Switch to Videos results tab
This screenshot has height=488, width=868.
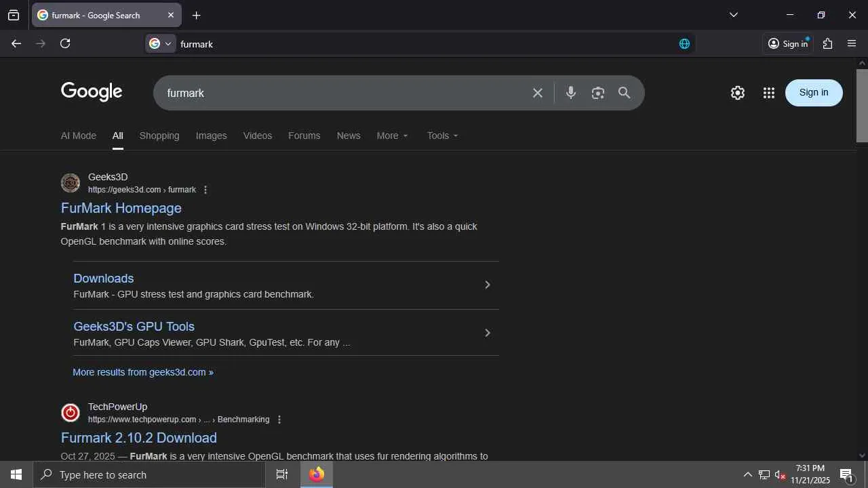coord(258,136)
